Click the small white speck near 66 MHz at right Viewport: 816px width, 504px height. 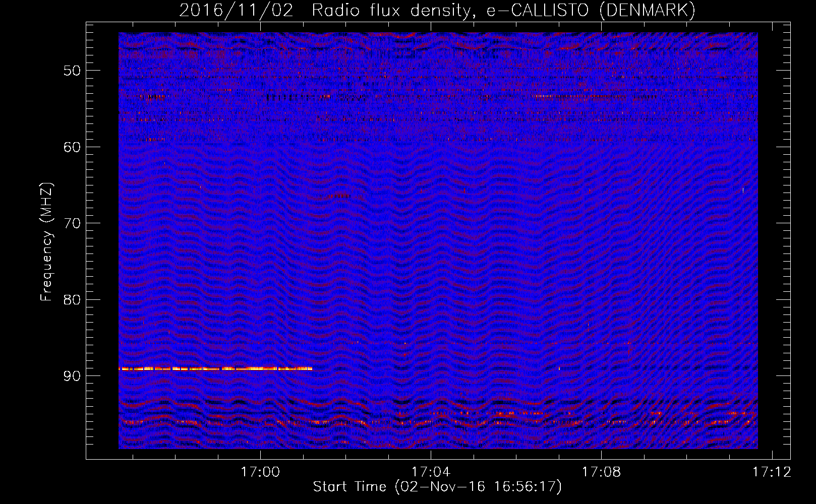point(742,191)
